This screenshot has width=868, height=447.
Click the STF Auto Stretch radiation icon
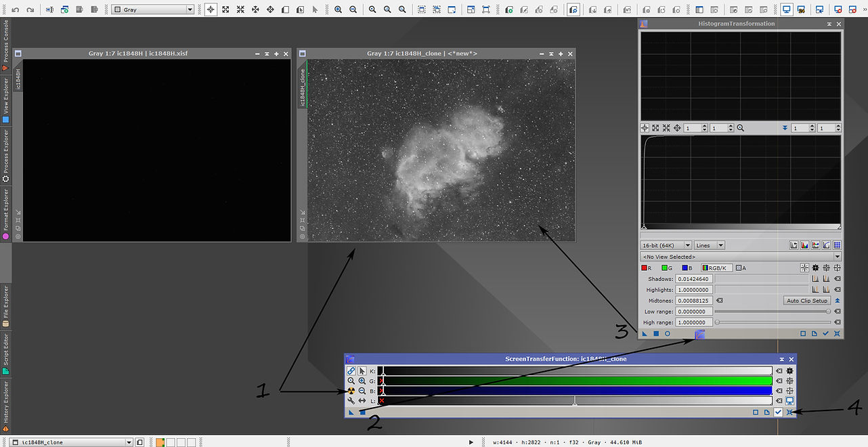pyautogui.click(x=351, y=391)
